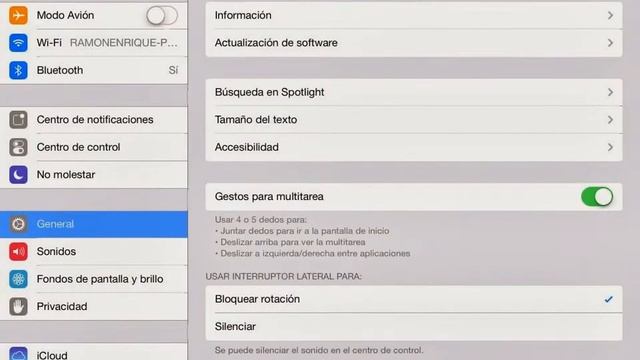Open Accesibilidad settings
The image size is (640, 360).
tap(414, 147)
